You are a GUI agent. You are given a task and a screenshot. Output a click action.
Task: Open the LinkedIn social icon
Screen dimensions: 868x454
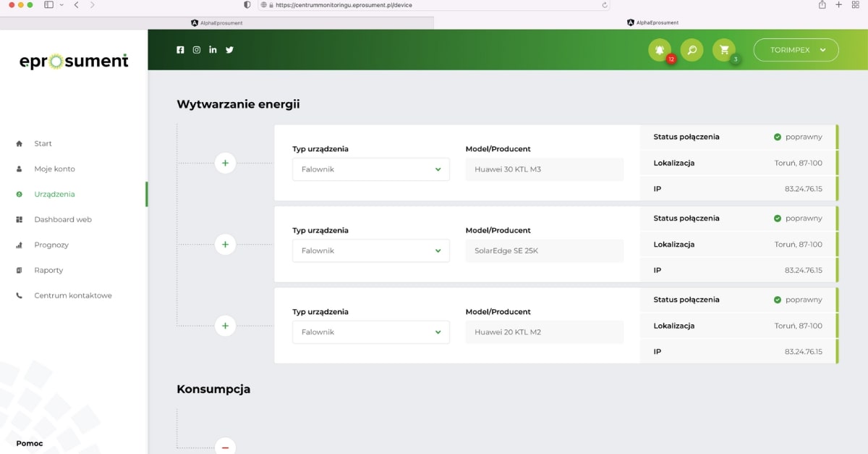pos(213,50)
